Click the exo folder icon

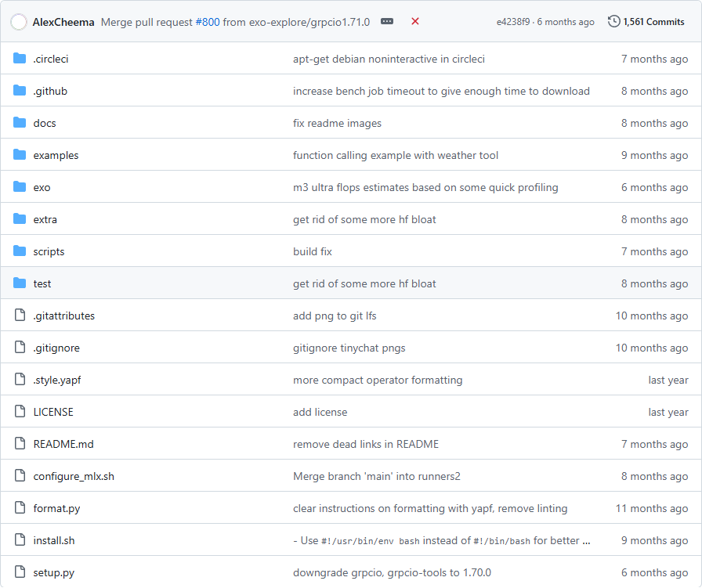click(20, 187)
